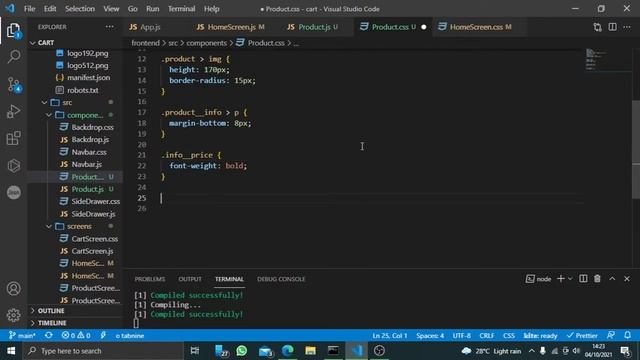640x360 pixels.
Task: Open Backdrop.css in the explorer
Action: [x=92, y=127]
